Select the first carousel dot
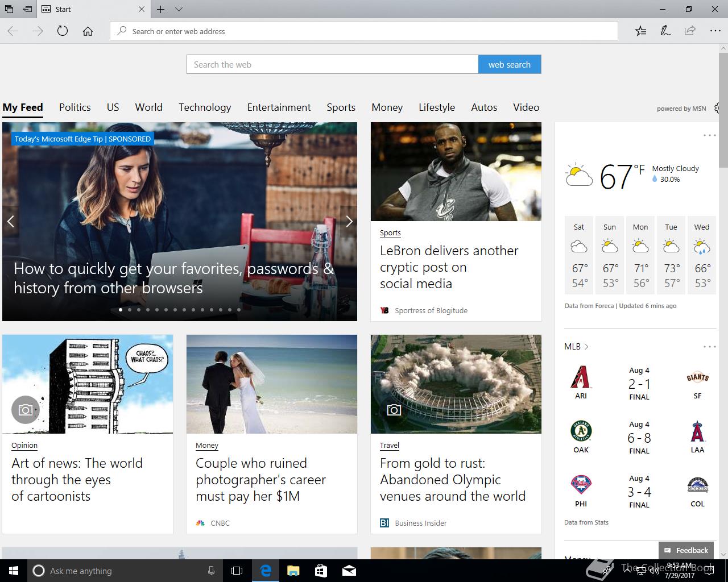The width and height of the screenshot is (728, 582). [121, 310]
